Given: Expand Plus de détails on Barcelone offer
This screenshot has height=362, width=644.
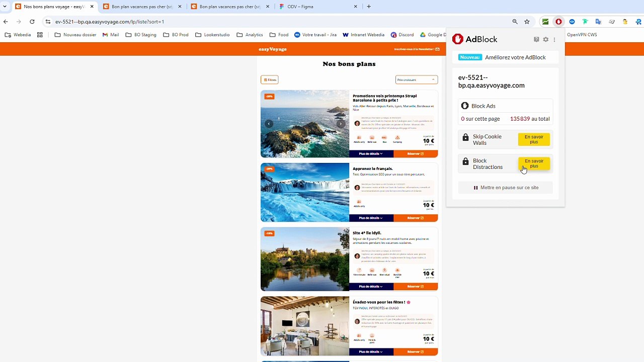Looking at the screenshot, I should click(x=371, y=154).
